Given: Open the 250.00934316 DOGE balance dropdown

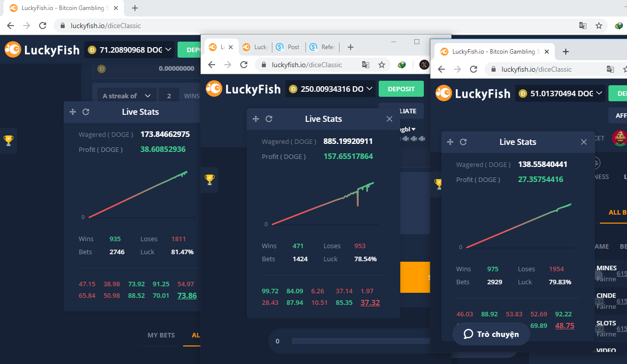Looking at the screenshot, I should click(331, 89).
